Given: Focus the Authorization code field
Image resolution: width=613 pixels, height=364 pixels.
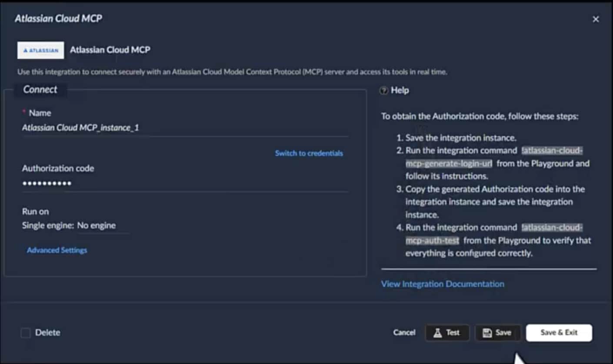Looking at the screenshot, I should click(x=185, y=183).
